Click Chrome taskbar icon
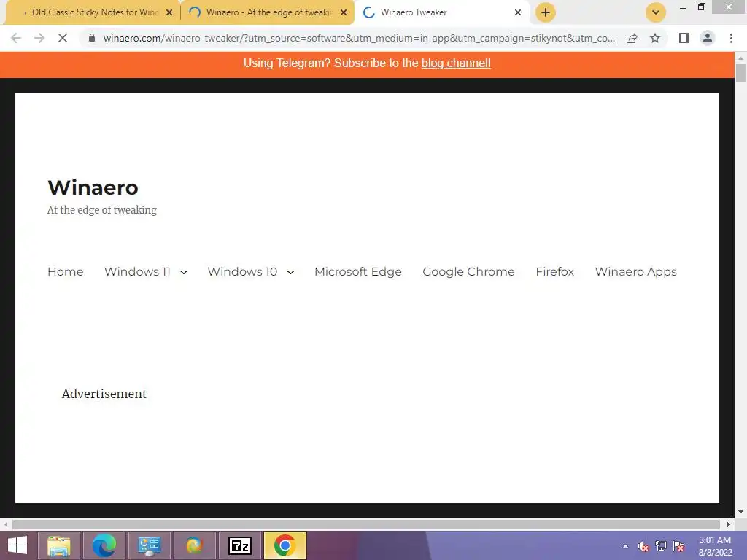The width and height of the screenshot is (747, 560). click(285, 545)
